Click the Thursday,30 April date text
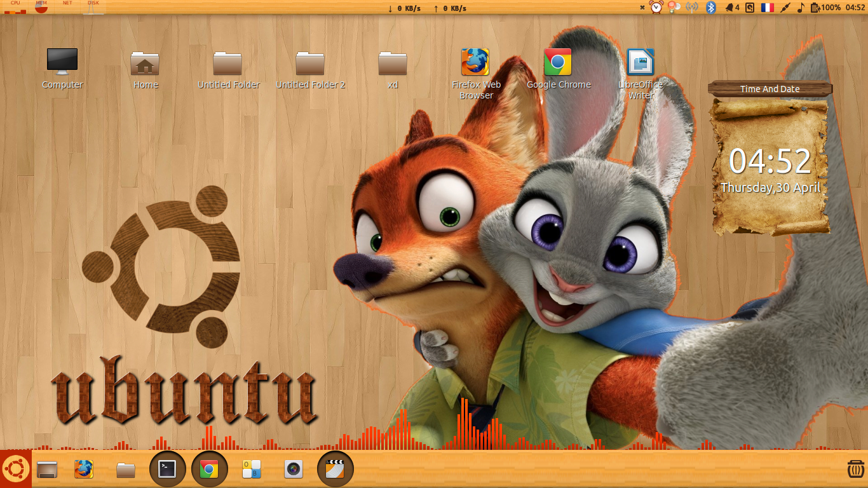Screen dimensions: 868x488 pyautogui.click(x=770, y=188)
